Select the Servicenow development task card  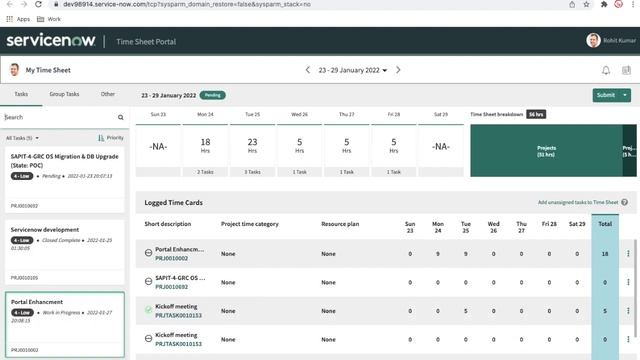click(65, 252)
